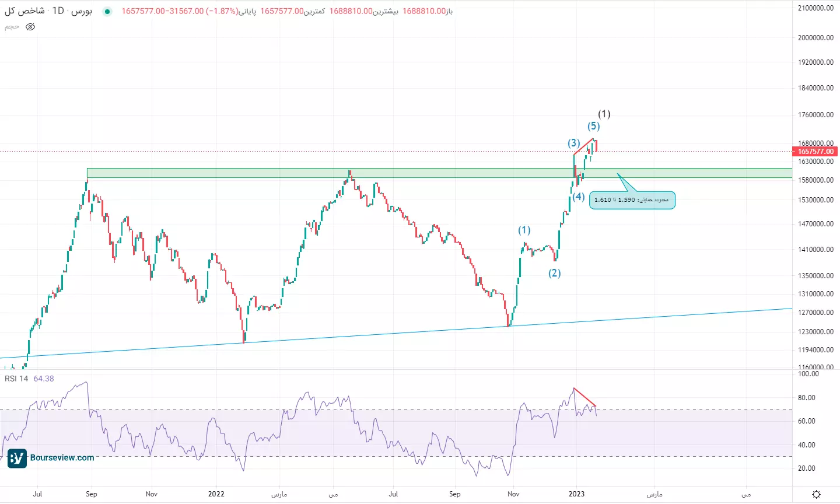Image resolution: width=840 pixels, height=504 pixels.
Task: Select the blue wave (5) label
Action: click(593, 126)
